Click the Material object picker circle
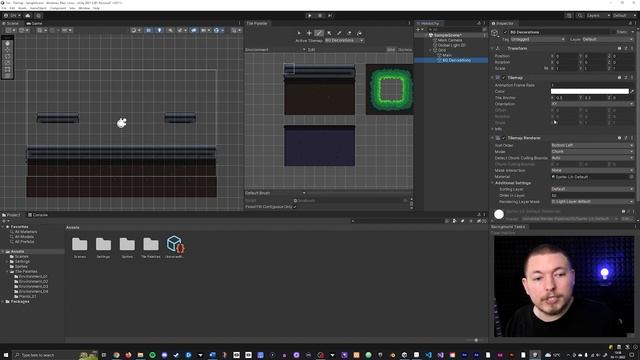The width and height of the screenshot is (640, 360). [x=631, y=177]
